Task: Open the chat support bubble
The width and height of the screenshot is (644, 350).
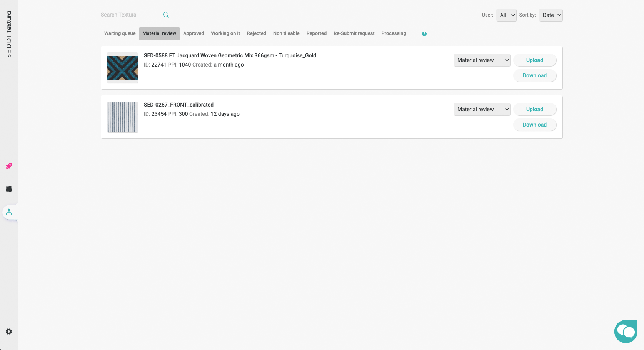Action: (x=626, y=331)
